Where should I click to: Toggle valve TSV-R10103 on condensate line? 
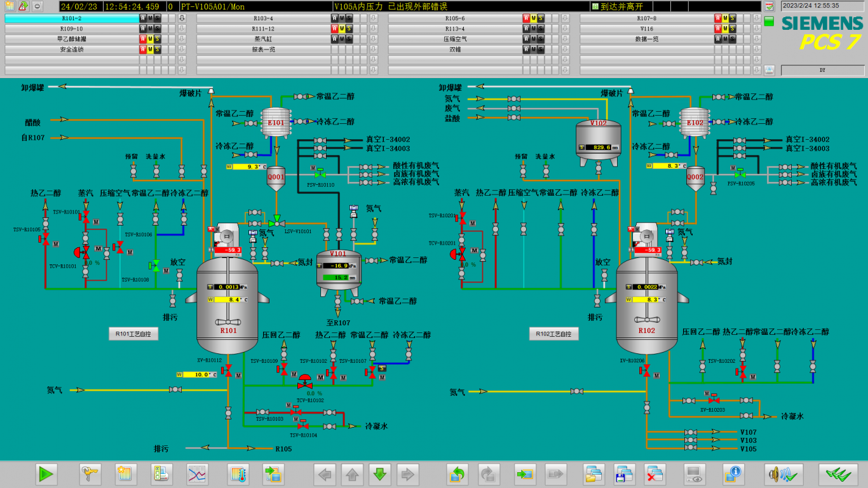[x=295, y=411]
